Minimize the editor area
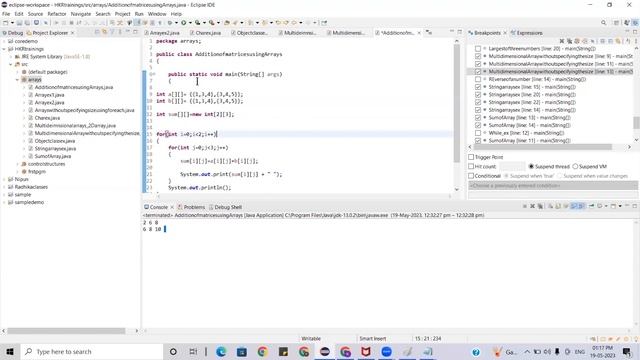This screenshot has width=640, height=360. tap(452, 32)
